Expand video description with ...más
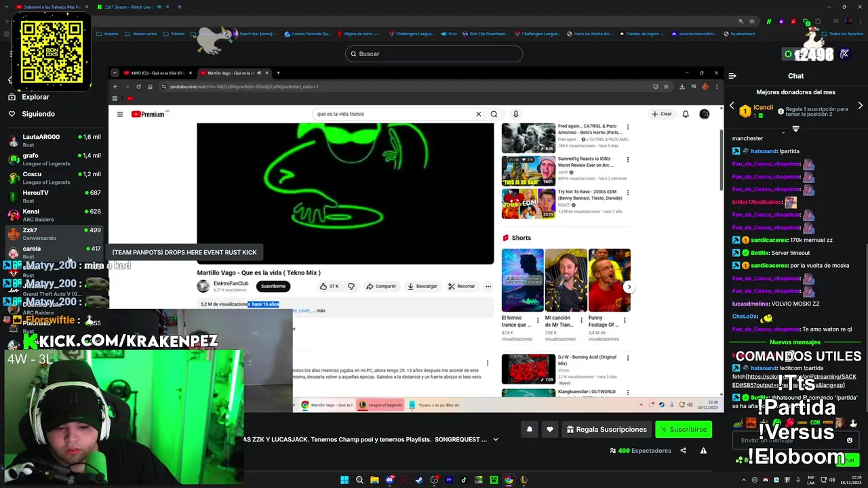Image resolution: width=868 pixels, height=488 pixels. 320,310
